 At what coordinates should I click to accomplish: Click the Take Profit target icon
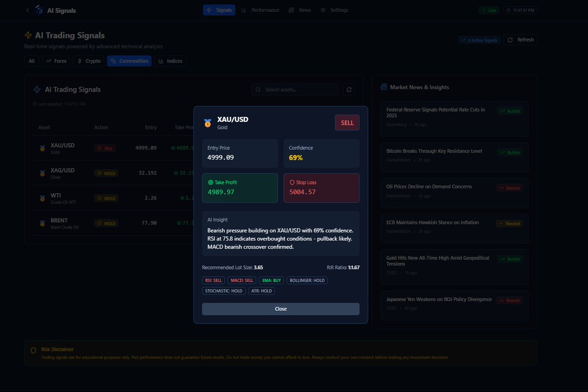click(x=211, y=182)
